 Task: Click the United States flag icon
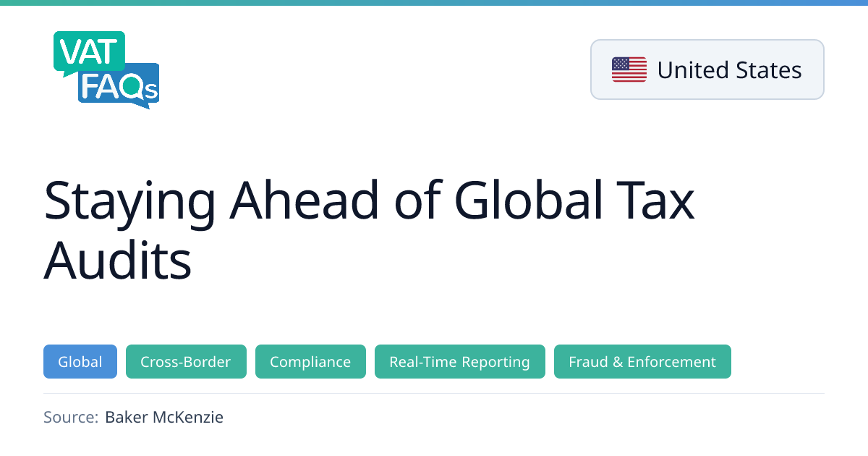point(629,69)
